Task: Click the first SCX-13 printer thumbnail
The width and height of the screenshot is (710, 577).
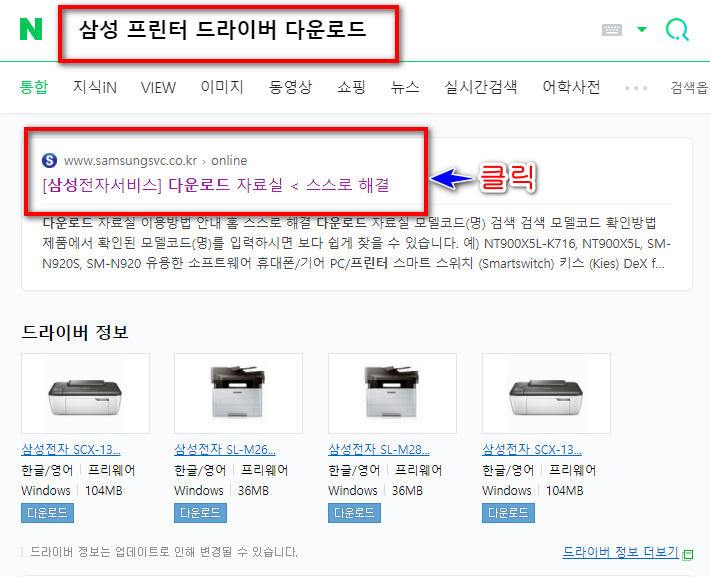Action: click(85, 394)
